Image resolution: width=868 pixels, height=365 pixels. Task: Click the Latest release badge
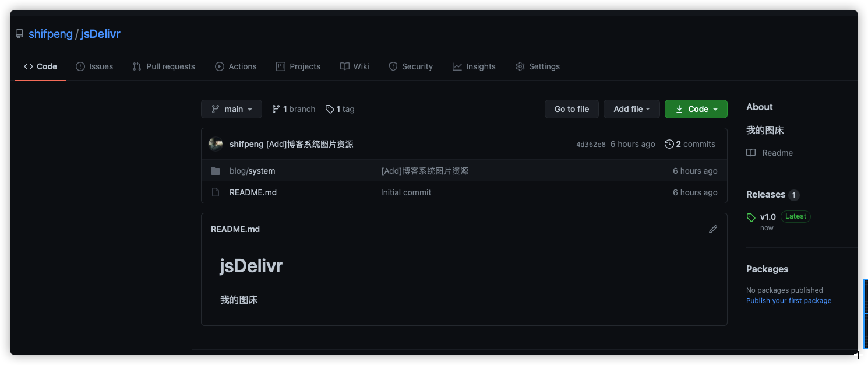click(x=796, y=216)
